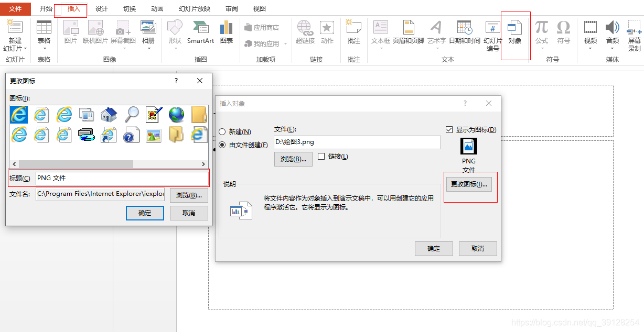Open Online Pictures (联机图片)

[x=95, y=27]
